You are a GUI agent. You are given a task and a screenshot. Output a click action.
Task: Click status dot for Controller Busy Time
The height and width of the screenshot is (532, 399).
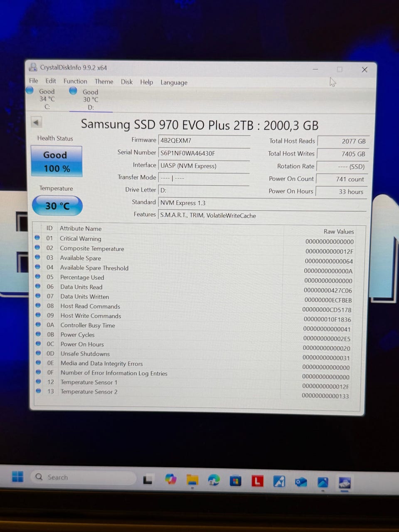coord(38,325)
